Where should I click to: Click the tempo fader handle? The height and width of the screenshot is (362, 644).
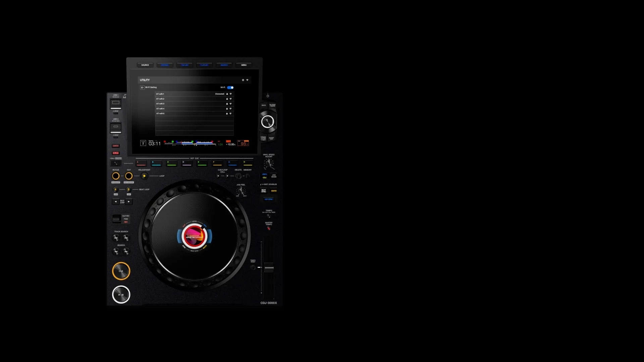click(x=269, y=267)
